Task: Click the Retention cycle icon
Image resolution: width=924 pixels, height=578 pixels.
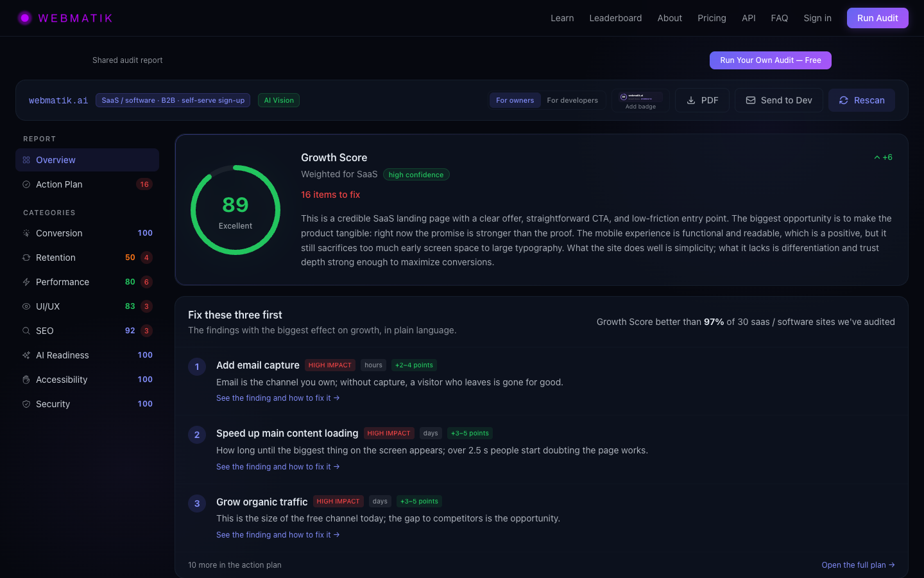Action: pyautogui.click(x=26, y=258)
